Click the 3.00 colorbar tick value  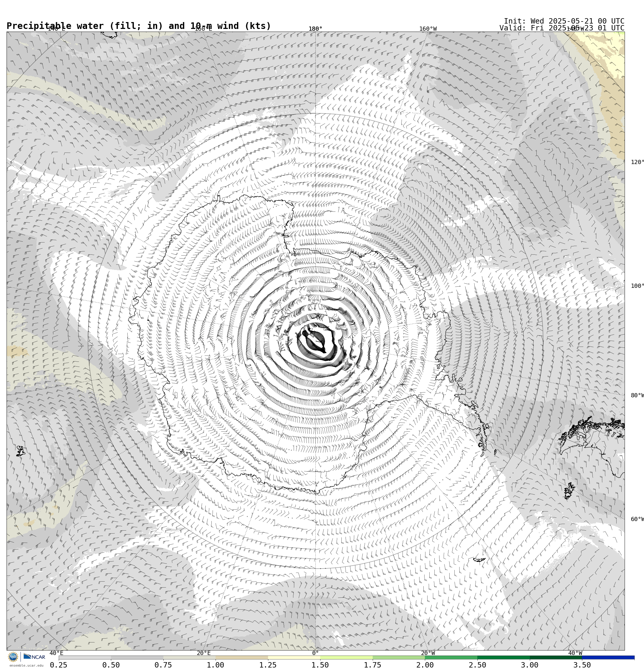point(530,665)
